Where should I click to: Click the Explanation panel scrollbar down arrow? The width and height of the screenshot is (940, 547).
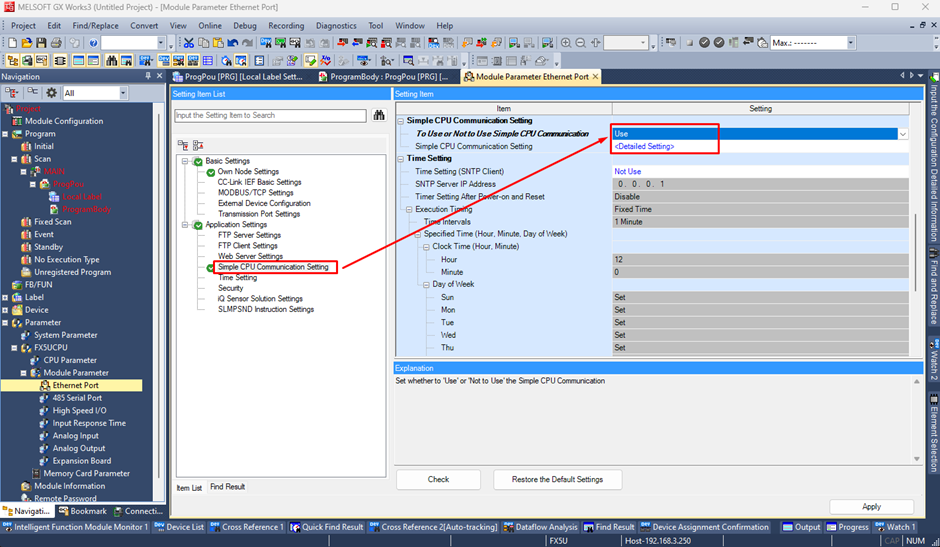tap(917, 459)
